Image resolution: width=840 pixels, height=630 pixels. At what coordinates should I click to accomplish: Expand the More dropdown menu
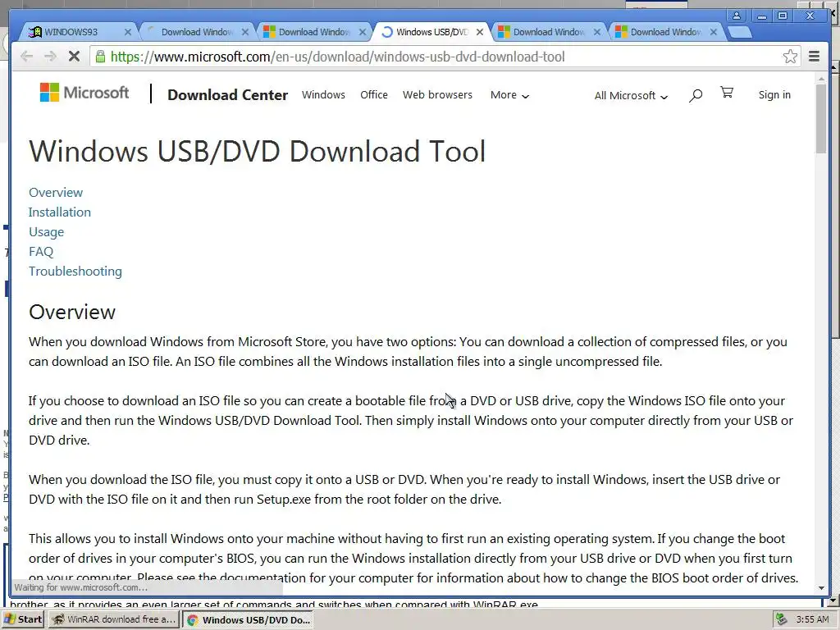coord(509,95)
